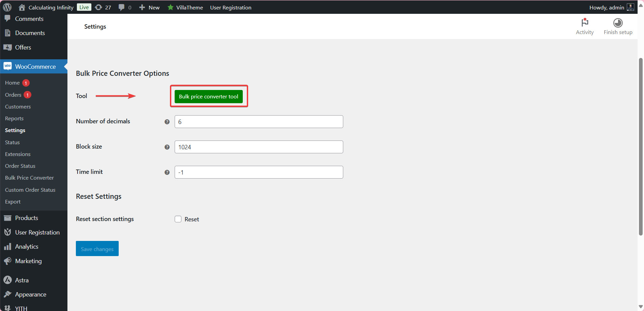
Task: Focus the Block size input field
Action: pos(259,147)
